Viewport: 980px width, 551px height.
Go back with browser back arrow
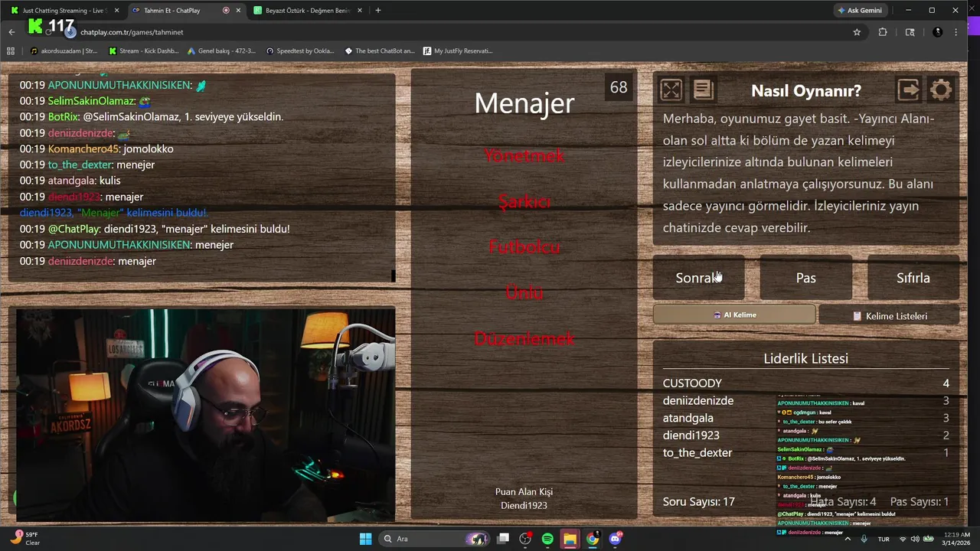point(11,32)
